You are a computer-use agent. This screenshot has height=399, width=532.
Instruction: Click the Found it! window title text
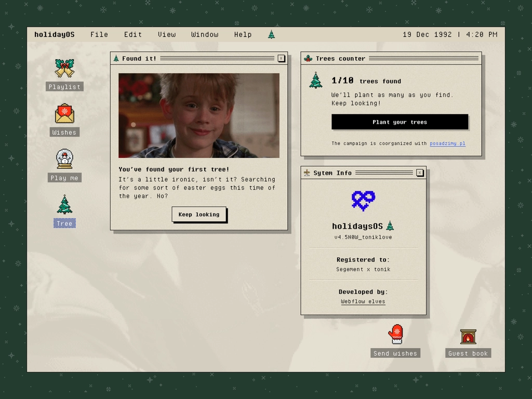point(139,58)
